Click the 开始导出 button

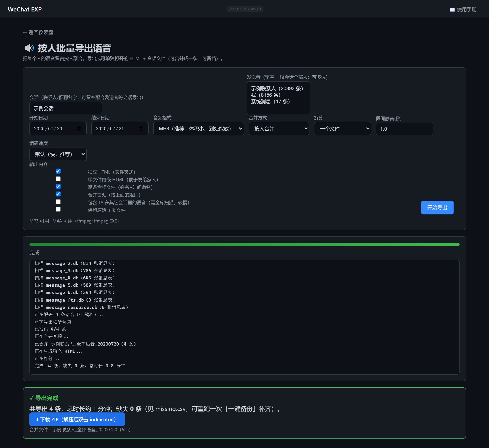(x=437, y=208)
